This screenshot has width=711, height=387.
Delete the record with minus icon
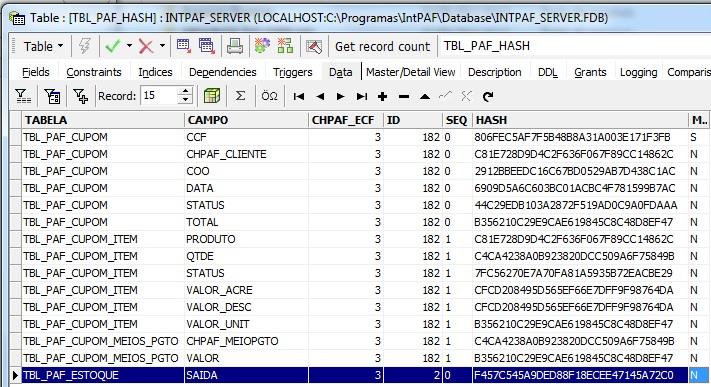pyautogui.click(x=404, y=96)
